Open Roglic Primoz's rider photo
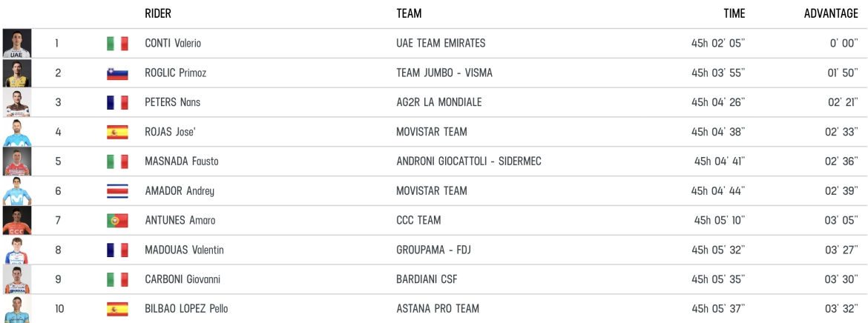The width and height of the screenshot is (868, 323). click(x=17, y=73)
